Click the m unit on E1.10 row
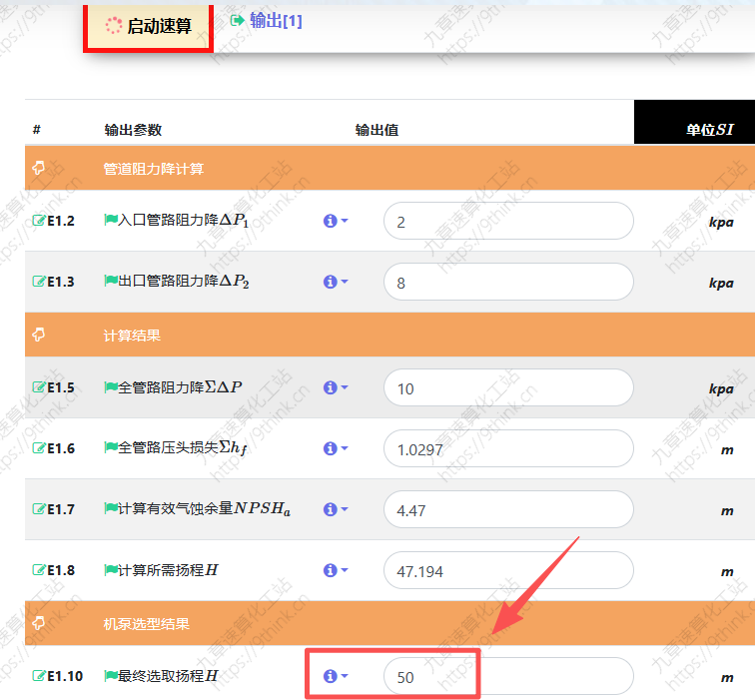This screenshot has width=755, height=700. click(x=727, y=678)
